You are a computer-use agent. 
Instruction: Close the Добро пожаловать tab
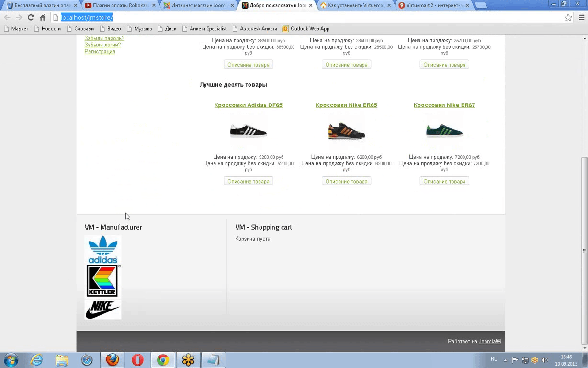(310, 6)
